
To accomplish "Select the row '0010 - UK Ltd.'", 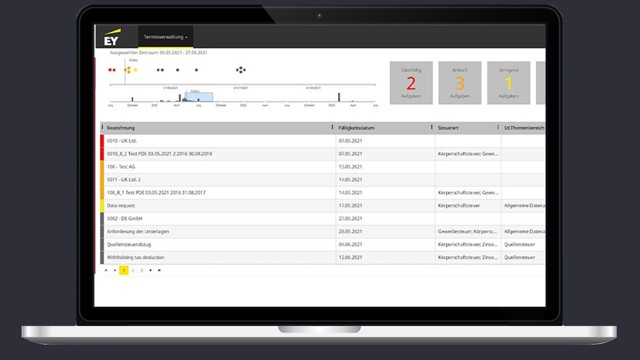I will (x=322, y=141).
